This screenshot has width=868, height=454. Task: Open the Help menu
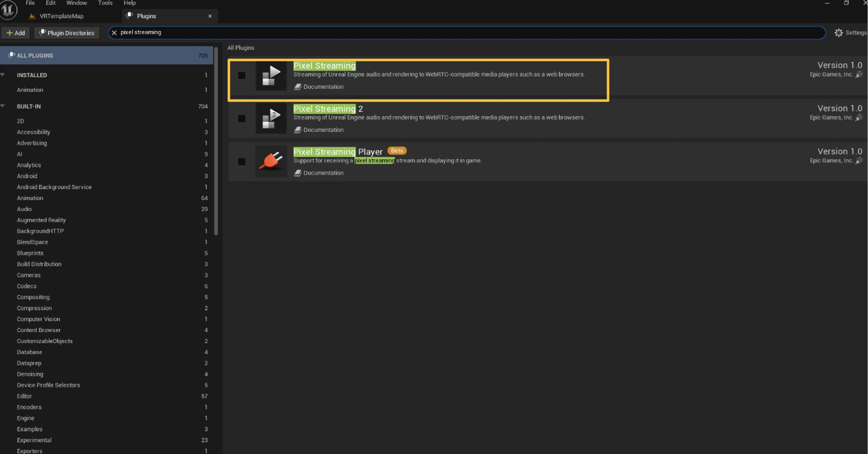(129, 3)
